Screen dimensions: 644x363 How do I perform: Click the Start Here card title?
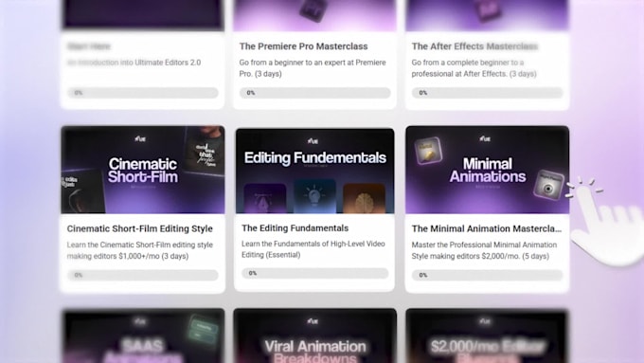pos(89,46)
